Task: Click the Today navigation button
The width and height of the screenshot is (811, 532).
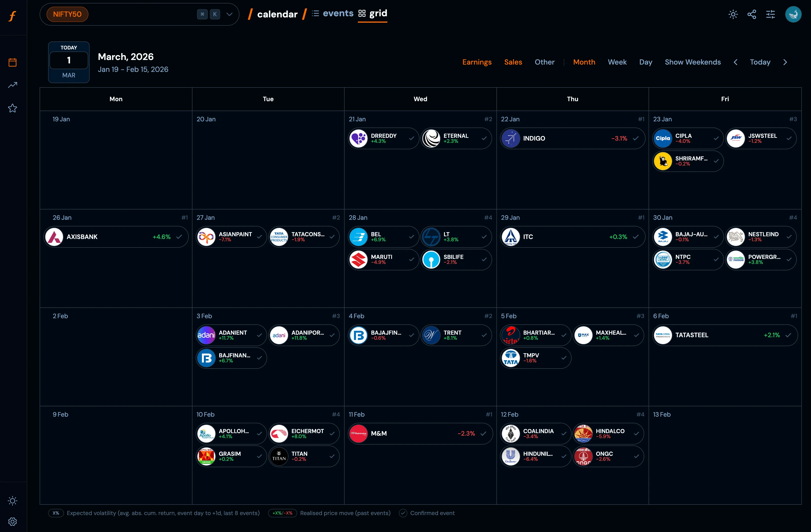Action: [760, 62]
